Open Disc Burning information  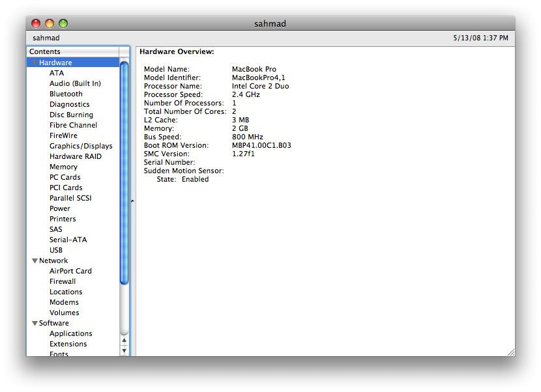71,115
